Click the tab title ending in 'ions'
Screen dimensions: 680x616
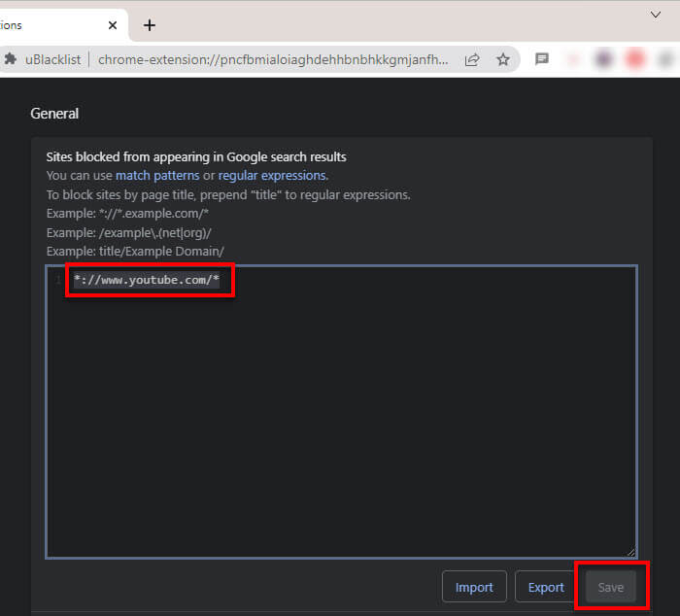pyautogui.click(x=11, y=25)
